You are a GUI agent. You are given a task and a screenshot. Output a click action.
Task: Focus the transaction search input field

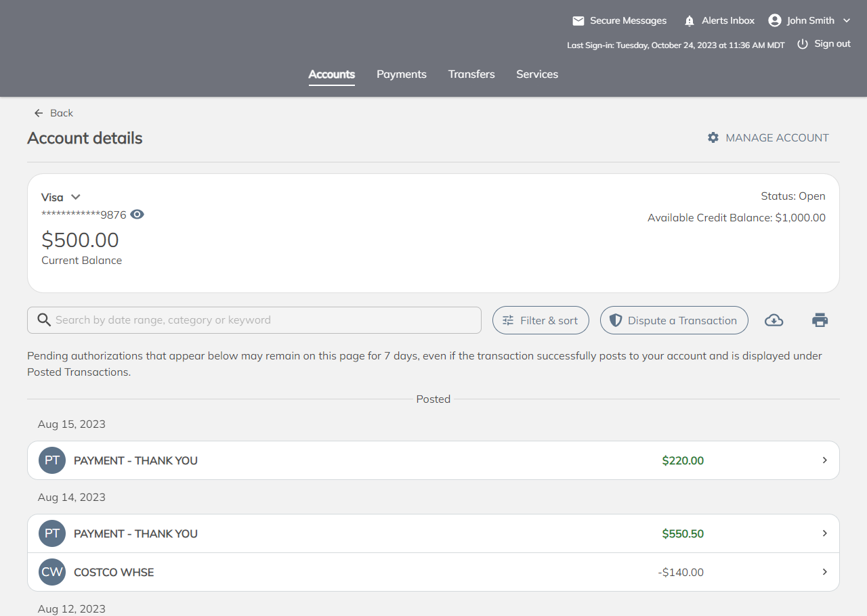pos(264,320)
